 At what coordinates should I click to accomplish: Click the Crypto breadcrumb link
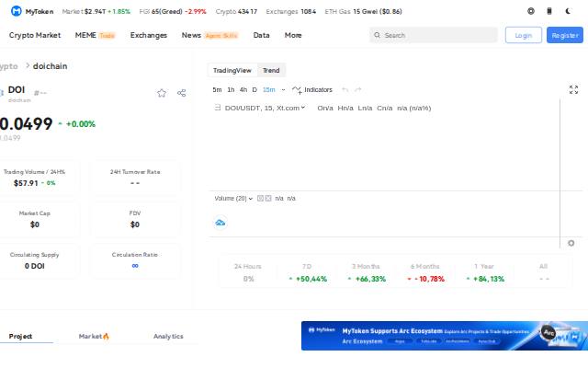click(x=8, y=66)
